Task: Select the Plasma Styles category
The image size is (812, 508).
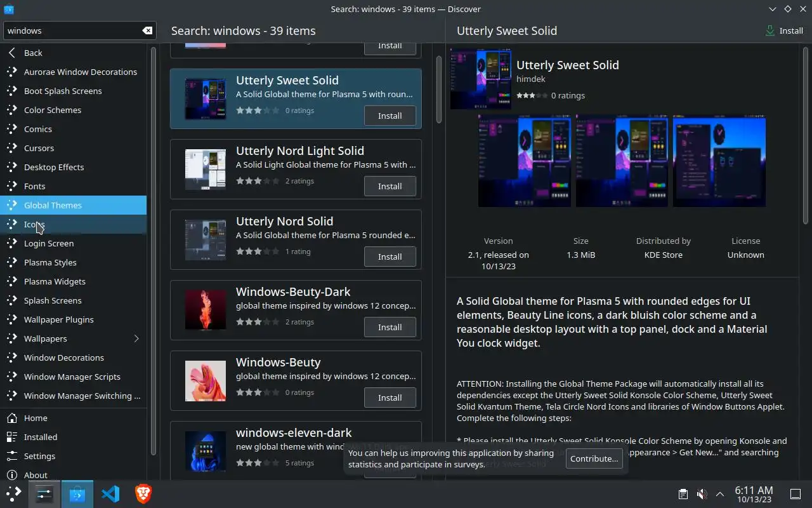Action: 73,262
